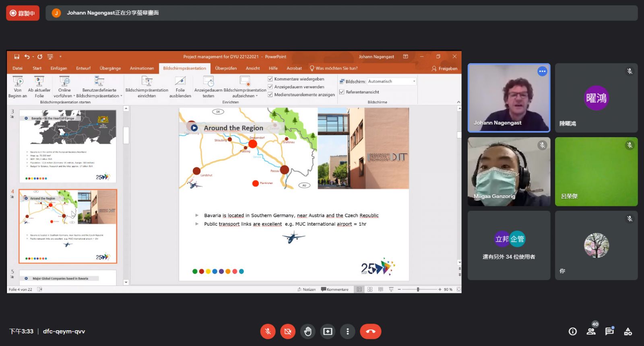Image resolution: width=644 pixels, height=346 pixels.
Task: Click the Freigeben share button
Action: 444,69
